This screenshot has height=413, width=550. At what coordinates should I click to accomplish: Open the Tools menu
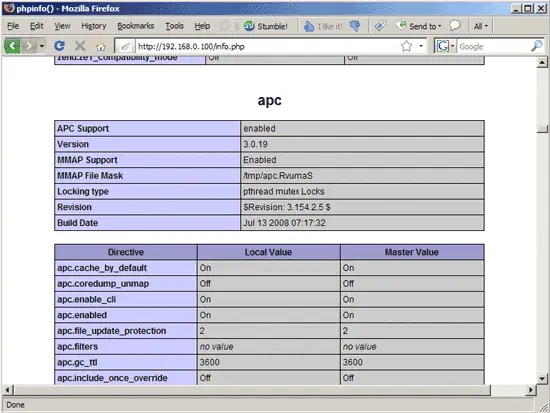point(174,26)
